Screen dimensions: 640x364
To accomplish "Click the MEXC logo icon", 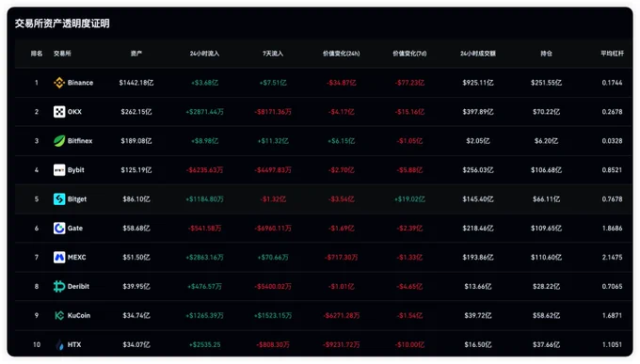I will pos(59,257).
